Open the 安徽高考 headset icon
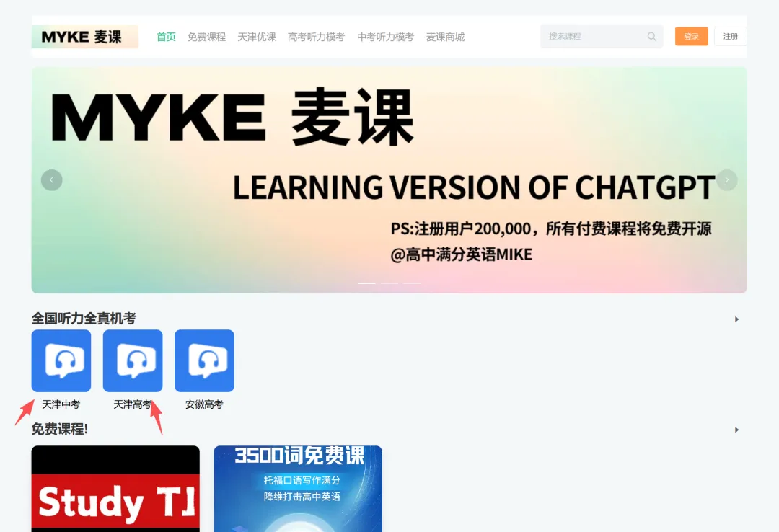 [x=204, y=360]
